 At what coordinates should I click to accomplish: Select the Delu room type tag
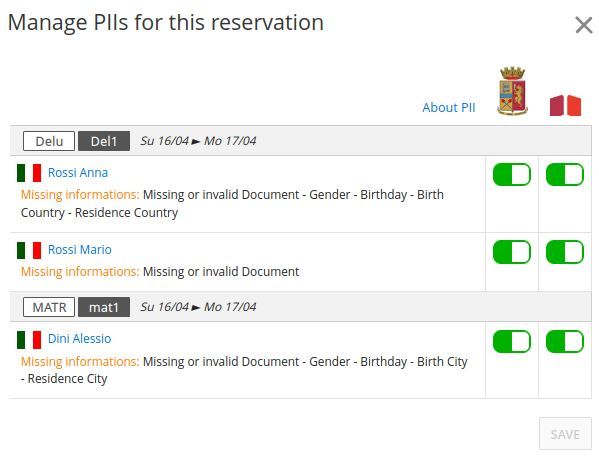click(49, 141)
